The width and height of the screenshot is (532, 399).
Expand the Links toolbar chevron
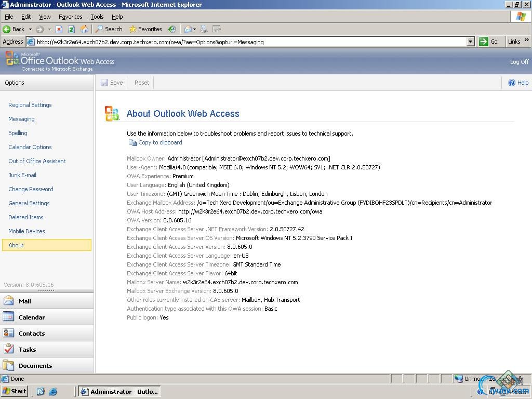pos(527,40)
